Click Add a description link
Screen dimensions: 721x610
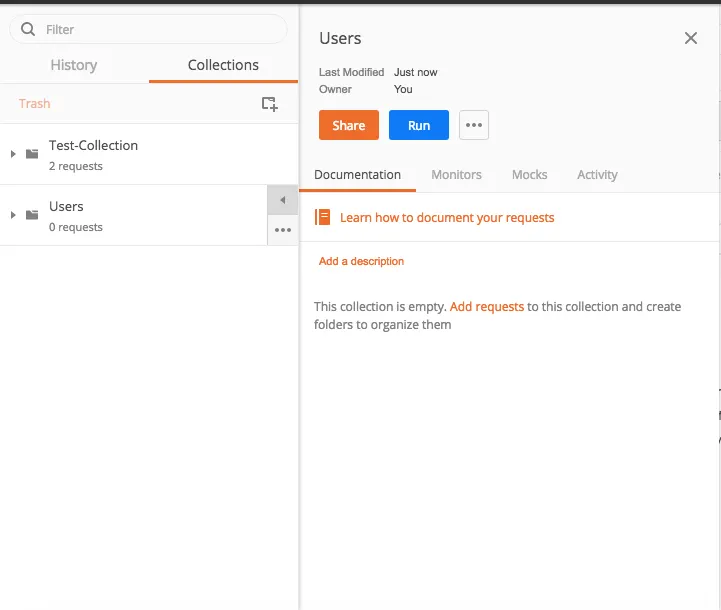[361, 261]
